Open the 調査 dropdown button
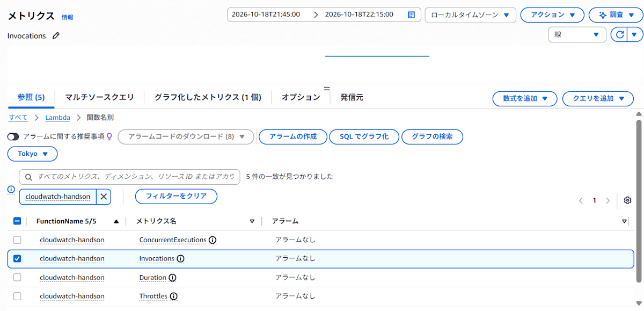 [x=616, y=15]
